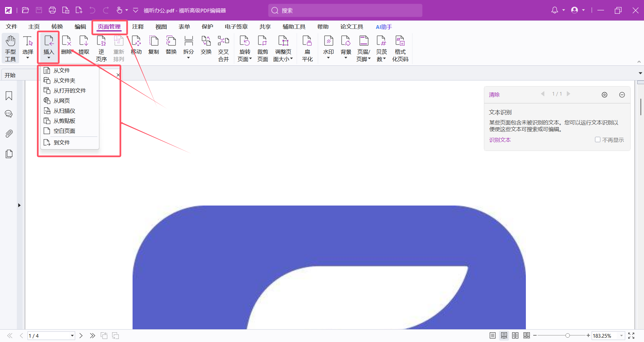Open the Bookmarks panel in left sidebar
The image size is (644, 342).
pyautogui.click(x=9, y=96)
